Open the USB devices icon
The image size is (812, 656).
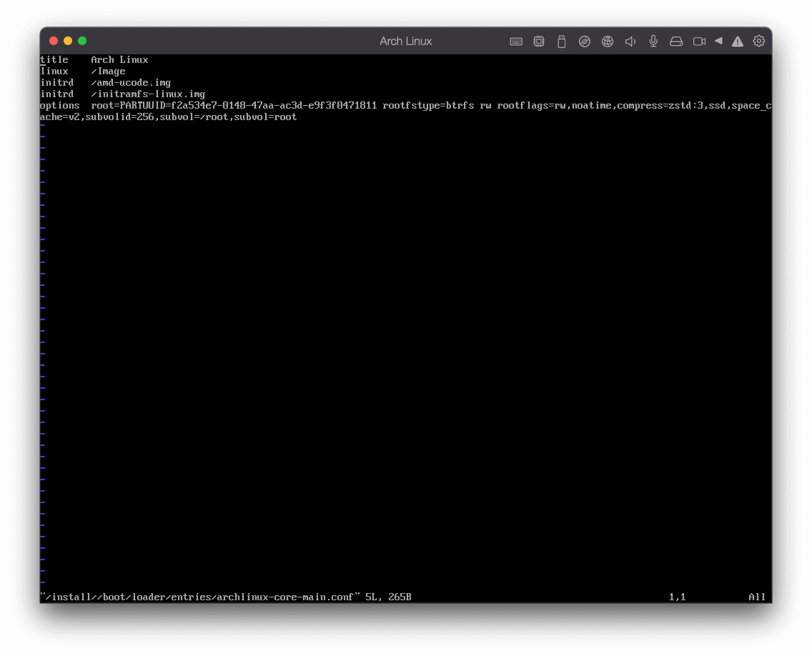pos(562,41)
